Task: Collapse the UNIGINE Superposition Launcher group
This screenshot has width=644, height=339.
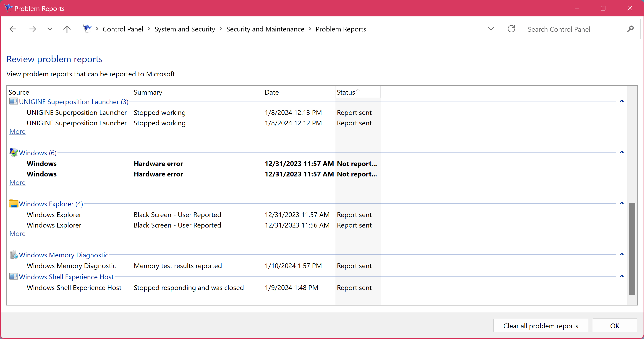Action: 622,101
